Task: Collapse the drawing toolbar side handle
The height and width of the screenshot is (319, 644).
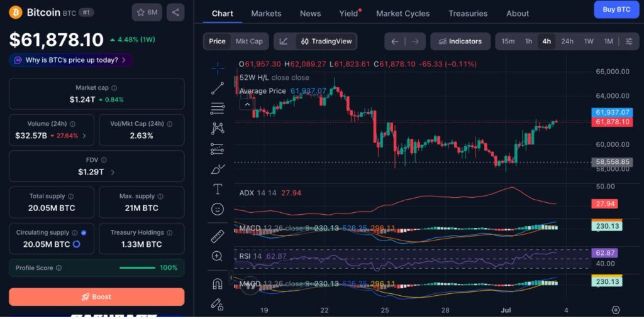Action: point(231,278)
